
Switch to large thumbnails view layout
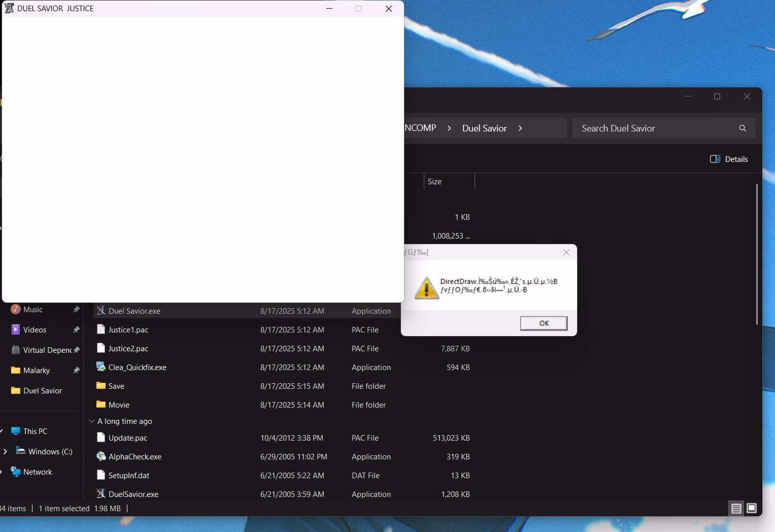[752, 508]
